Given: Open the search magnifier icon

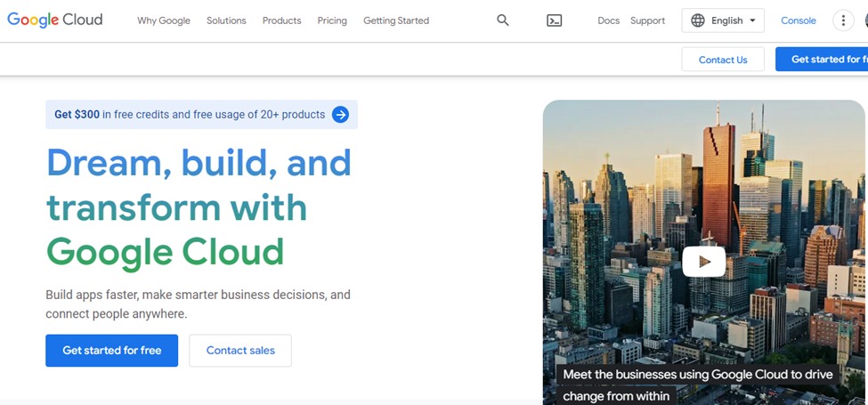Looking at the screenshot, I should tap(503, 20).
